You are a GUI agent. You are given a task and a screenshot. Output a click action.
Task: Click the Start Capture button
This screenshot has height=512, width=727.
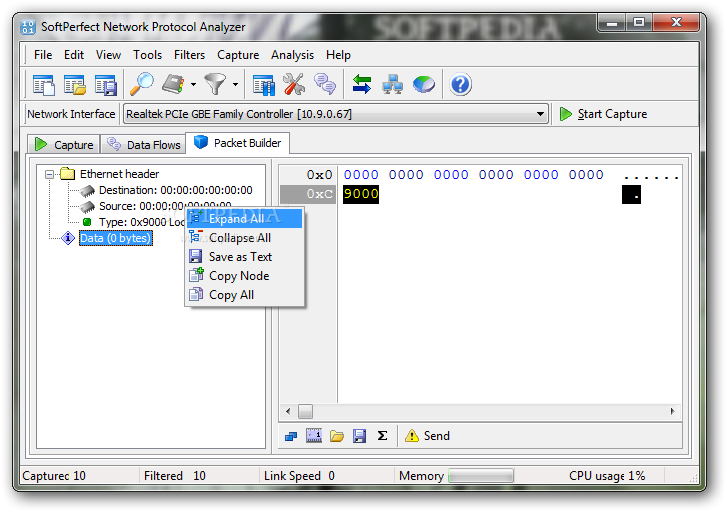(x=603, y=114)
